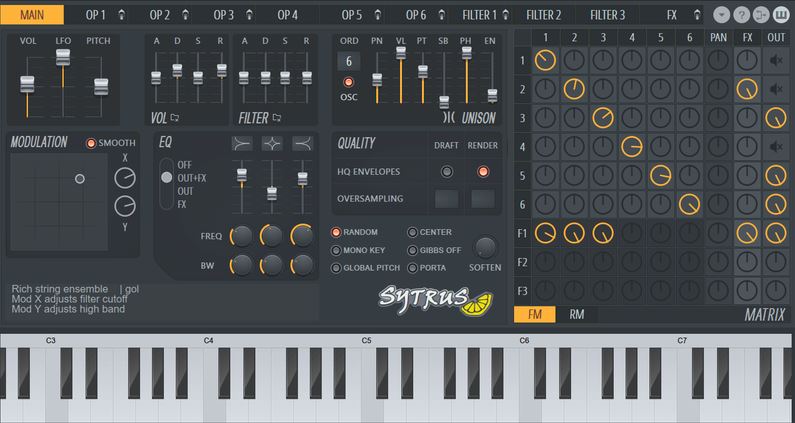795x423 pixels.
Task: Unmute operator 4 output speaker icon
Action: [x=776, y=147]
